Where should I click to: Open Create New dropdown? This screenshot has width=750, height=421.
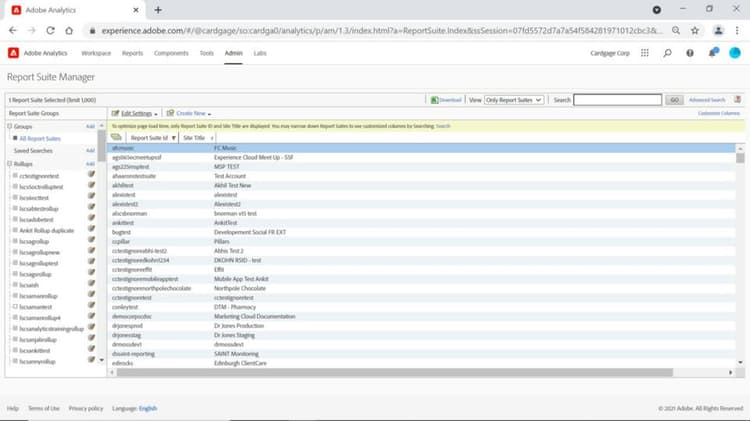click(189, 113)
